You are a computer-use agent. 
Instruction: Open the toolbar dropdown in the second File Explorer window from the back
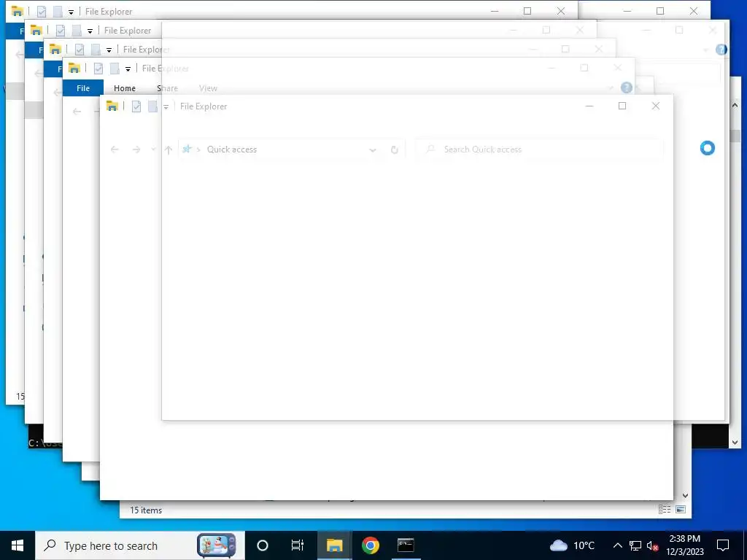click(x=90, y=31)
